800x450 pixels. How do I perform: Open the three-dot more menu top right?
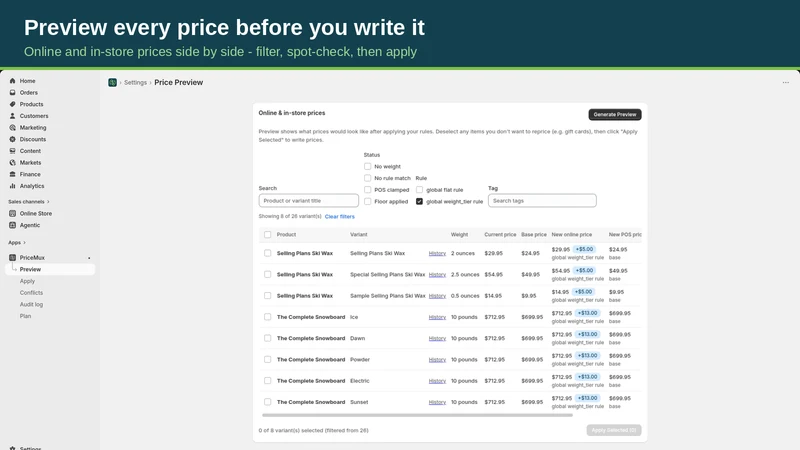pos(786,83)
